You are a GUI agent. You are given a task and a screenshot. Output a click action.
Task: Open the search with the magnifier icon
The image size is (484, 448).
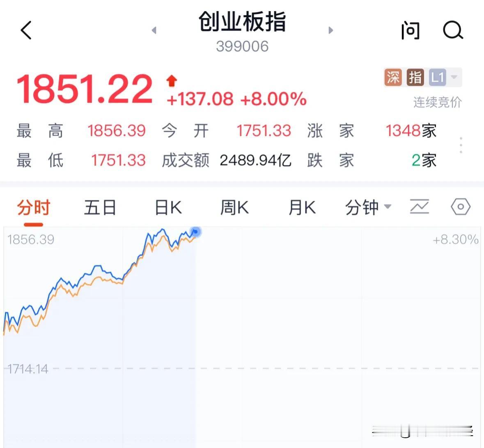tap(453, 30)
